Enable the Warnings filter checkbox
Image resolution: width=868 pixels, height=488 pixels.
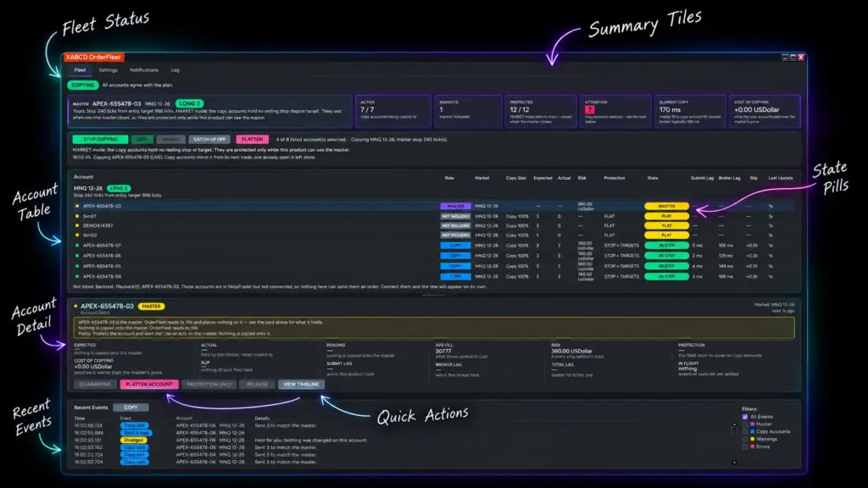tap(745, 440)
